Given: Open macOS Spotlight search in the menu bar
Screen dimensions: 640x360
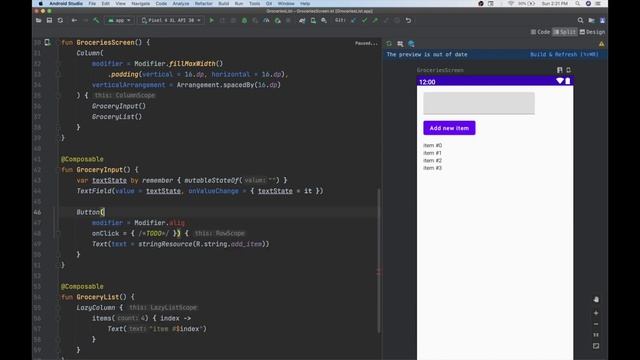Looking at the screenshot, I should pyautogui.click(x=578, y=4).
